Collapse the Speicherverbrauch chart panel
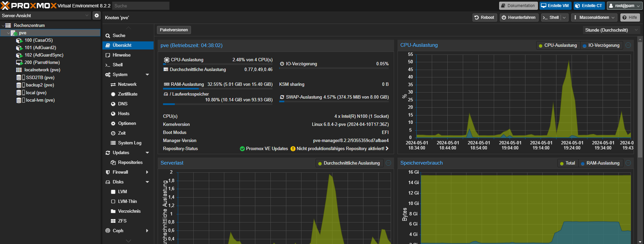The width and height of the screenshot is (644, 244). 628,163
